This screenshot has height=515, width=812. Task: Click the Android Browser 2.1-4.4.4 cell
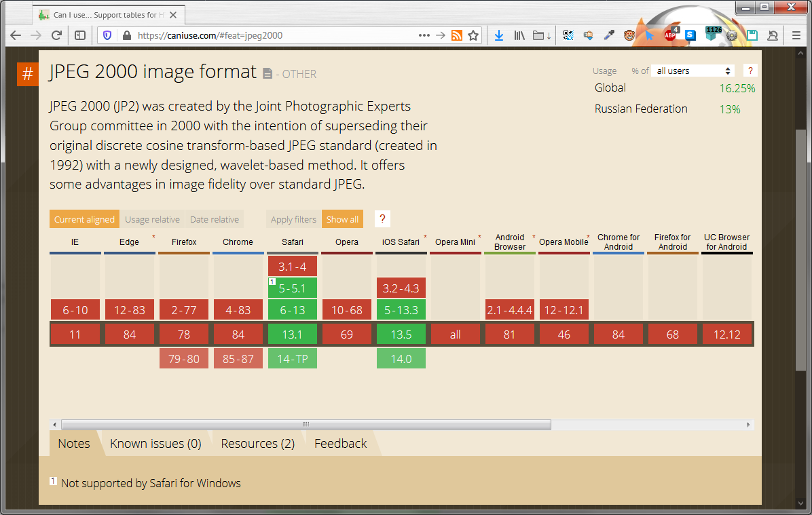(x=510, y=310)
